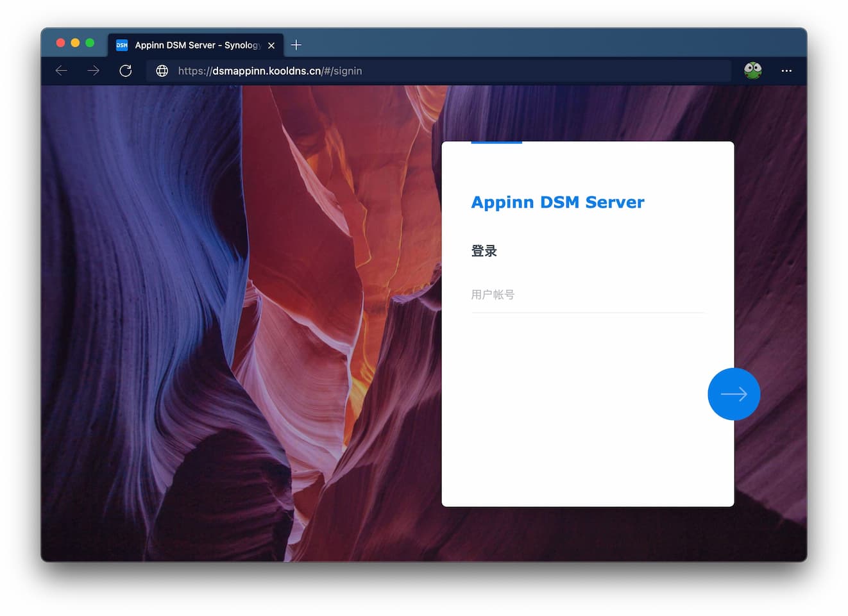Click the browser back arrow
The height and width of the screenshot is (616, 848).
(x=62, y=71)
